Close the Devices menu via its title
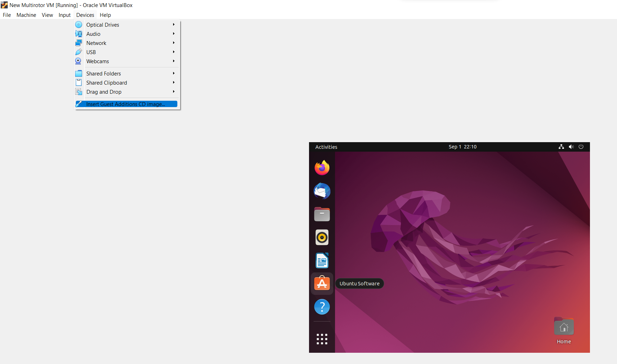Screen dimensions: 617x364 click(85, 15)
